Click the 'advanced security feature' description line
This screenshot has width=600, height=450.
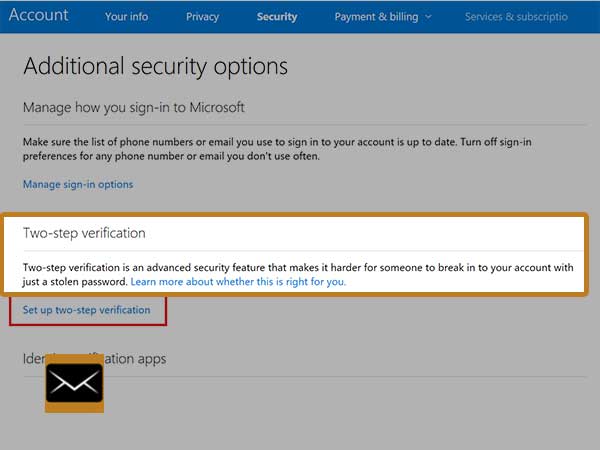point(298,267)
